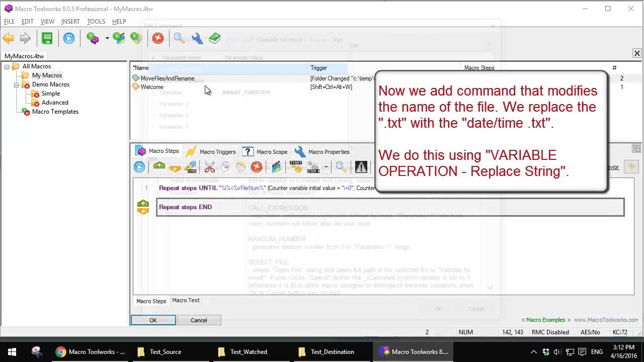Screen dimensions: 644x362
Task: Cut the selected step with the scissors icon
Action: [210, 167]
